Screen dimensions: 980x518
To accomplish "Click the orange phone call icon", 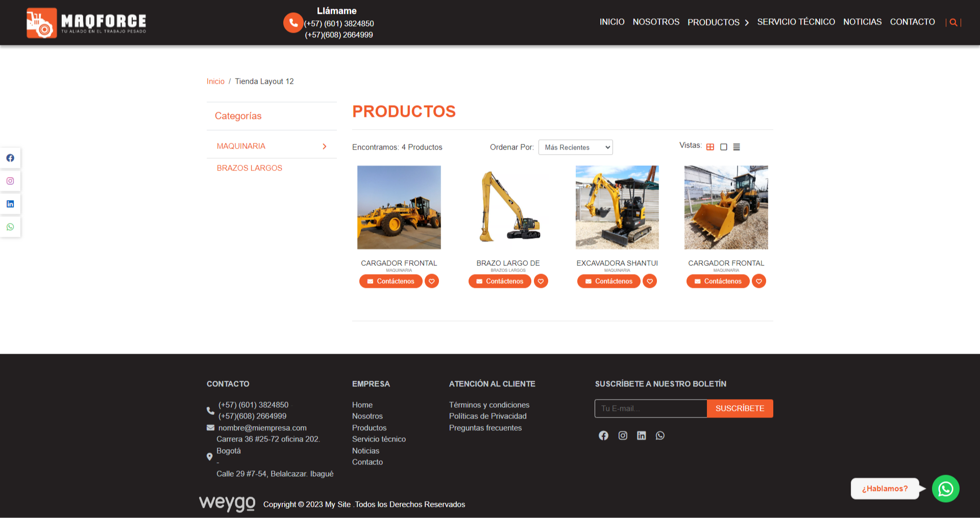I will [293, 23].
